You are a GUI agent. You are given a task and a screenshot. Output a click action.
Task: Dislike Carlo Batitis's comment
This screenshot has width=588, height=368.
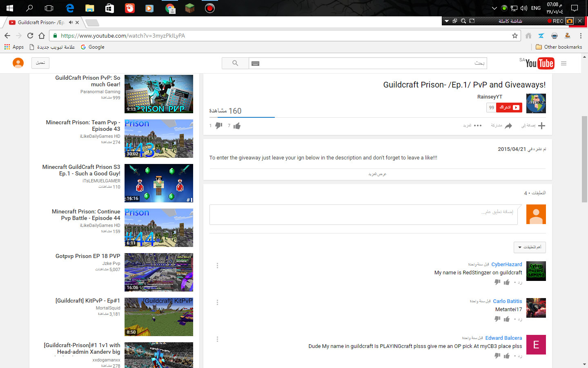[497, 319]
